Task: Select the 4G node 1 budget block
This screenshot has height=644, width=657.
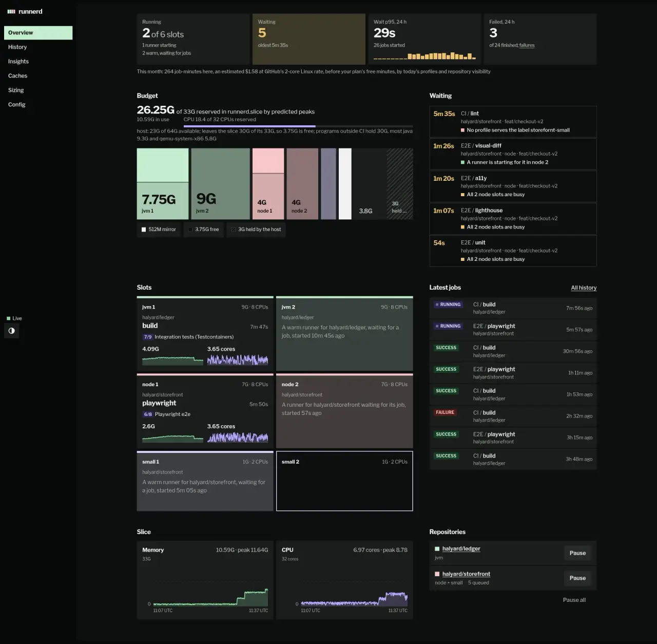Action: 268,184
